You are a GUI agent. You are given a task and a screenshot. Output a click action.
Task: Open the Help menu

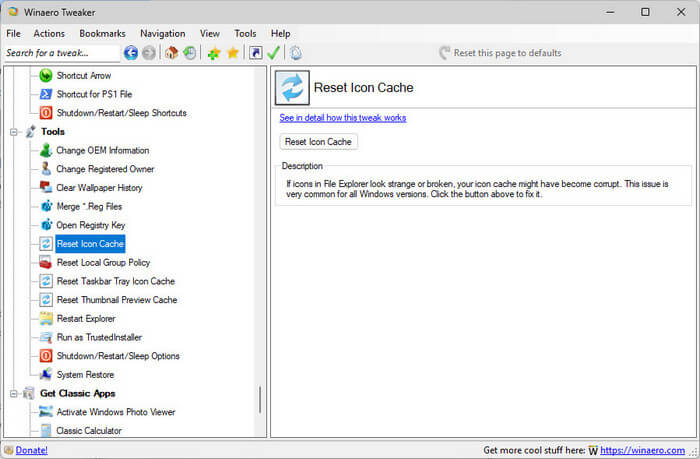280,33
